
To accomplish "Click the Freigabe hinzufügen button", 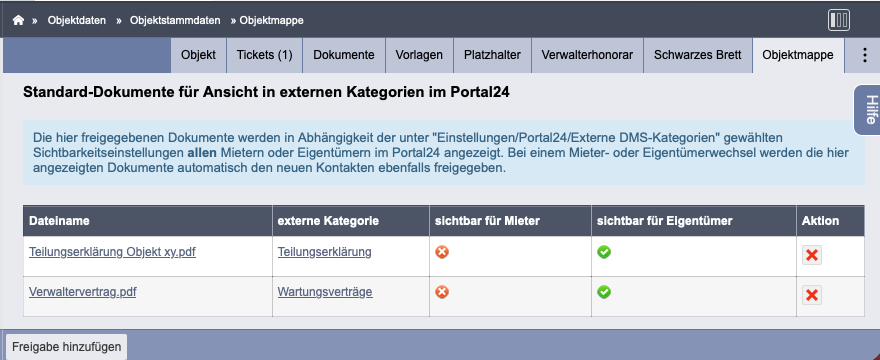I will click(67, 347).
